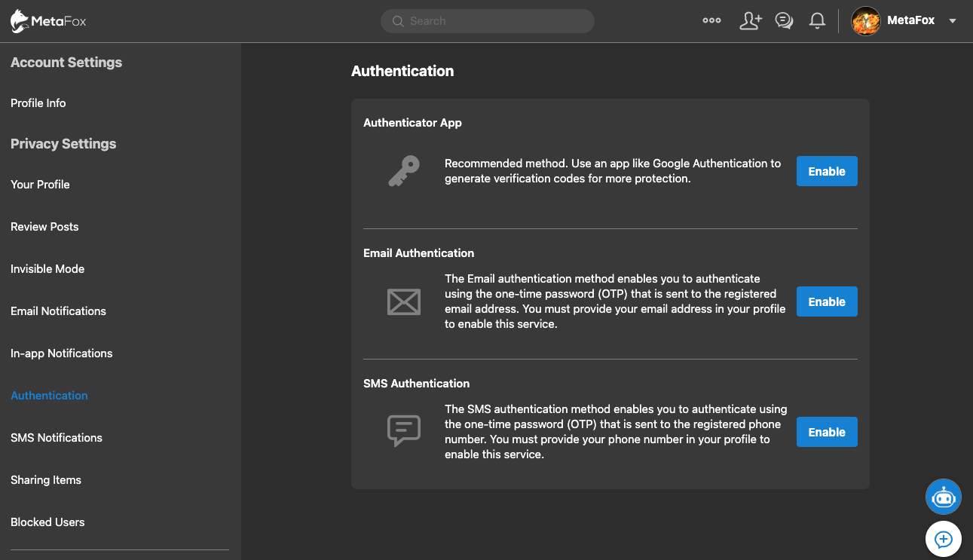Click the Authenticator App section title

click(412, 123)
